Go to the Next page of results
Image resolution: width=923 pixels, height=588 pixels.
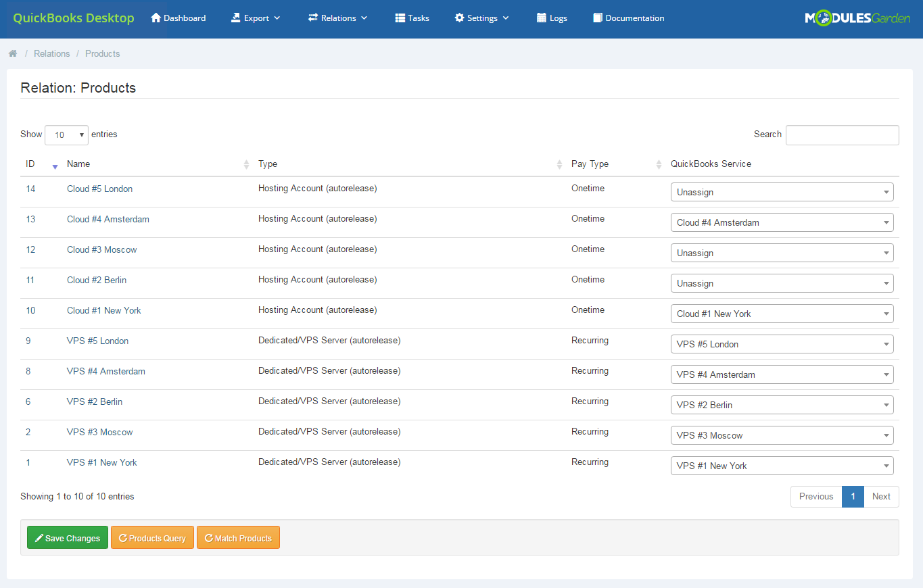pyautogui.click(x=881, y=496)
